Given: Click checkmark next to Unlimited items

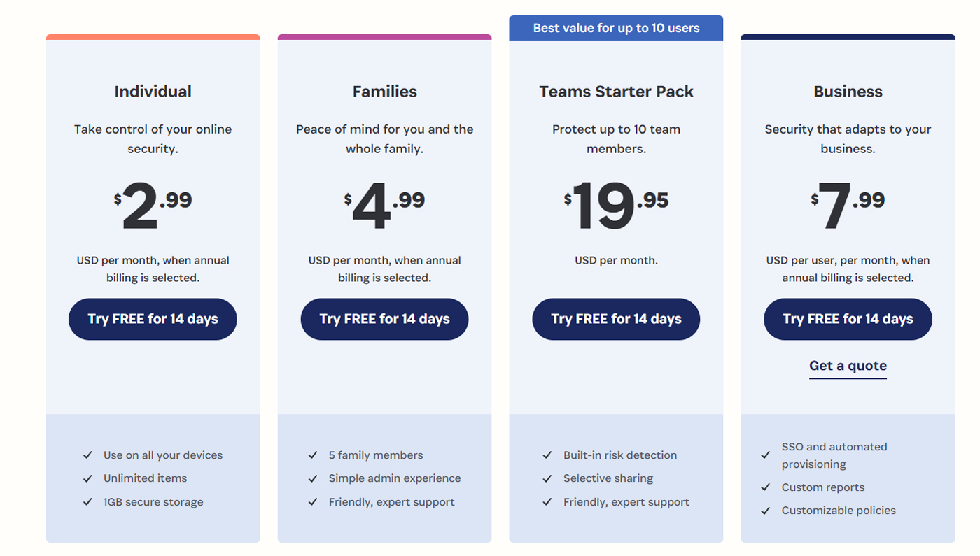Looking at the screenshot, I should [87, 478].
